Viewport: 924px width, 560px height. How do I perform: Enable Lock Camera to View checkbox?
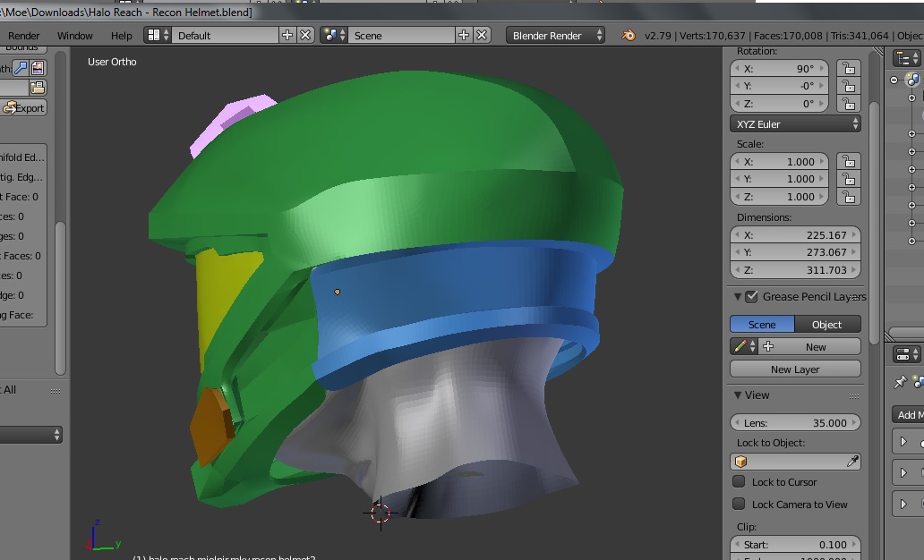739,505
